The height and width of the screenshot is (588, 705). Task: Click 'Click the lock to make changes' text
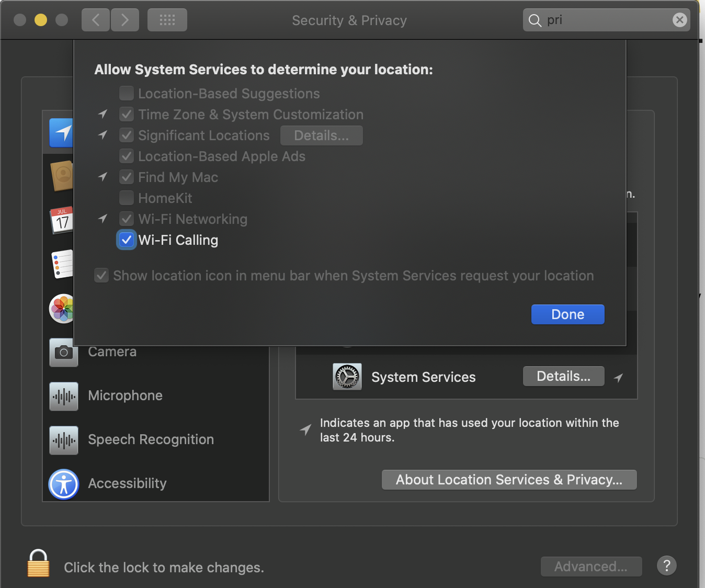click(164, 568)
